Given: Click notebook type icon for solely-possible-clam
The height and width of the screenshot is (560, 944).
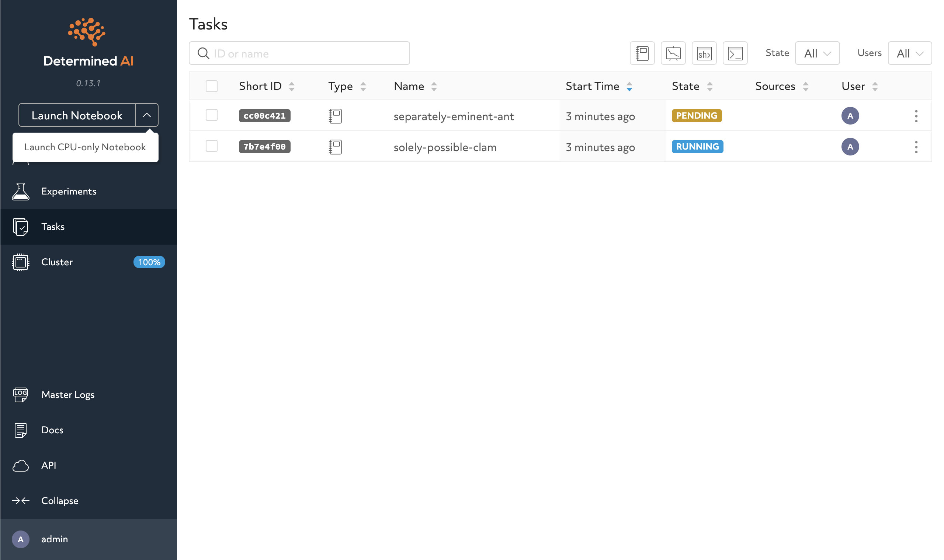Looking at the screenshot, I should (335, 147).
